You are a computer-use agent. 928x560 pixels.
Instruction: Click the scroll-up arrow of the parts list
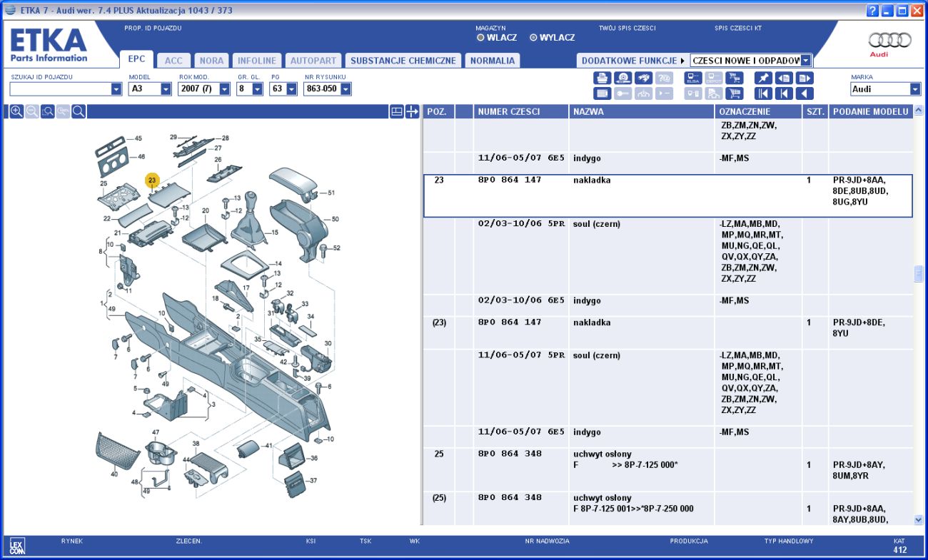[918, 111]
